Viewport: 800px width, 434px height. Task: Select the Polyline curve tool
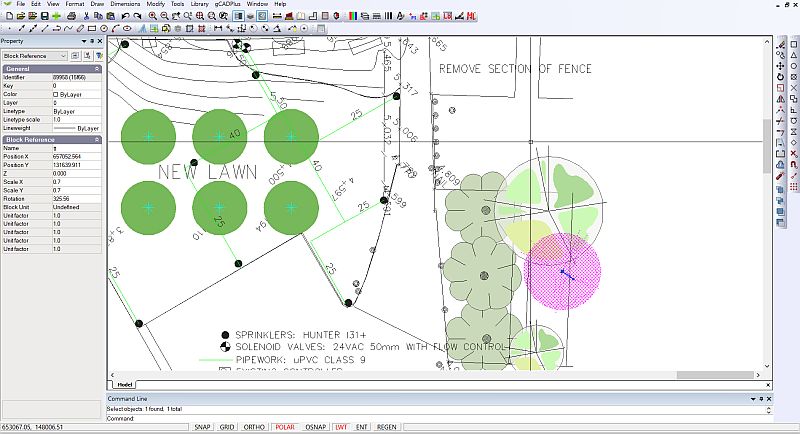click(68, 29)
